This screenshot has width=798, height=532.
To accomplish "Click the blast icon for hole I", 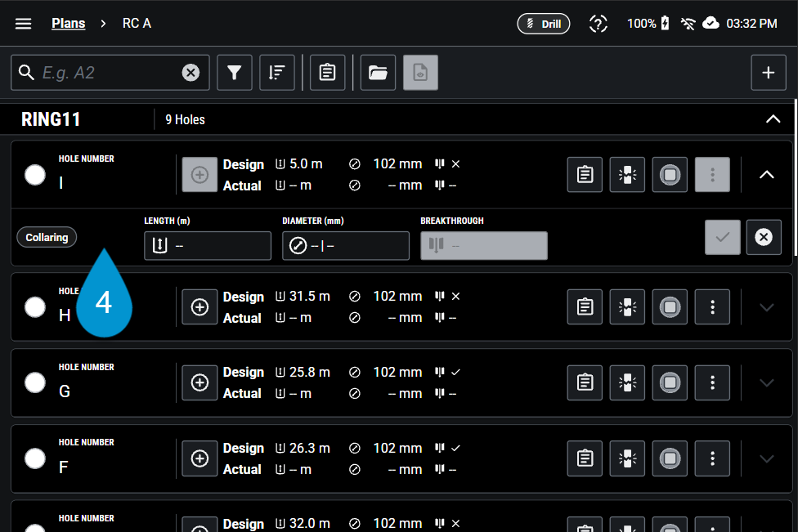I will (627, 175).
